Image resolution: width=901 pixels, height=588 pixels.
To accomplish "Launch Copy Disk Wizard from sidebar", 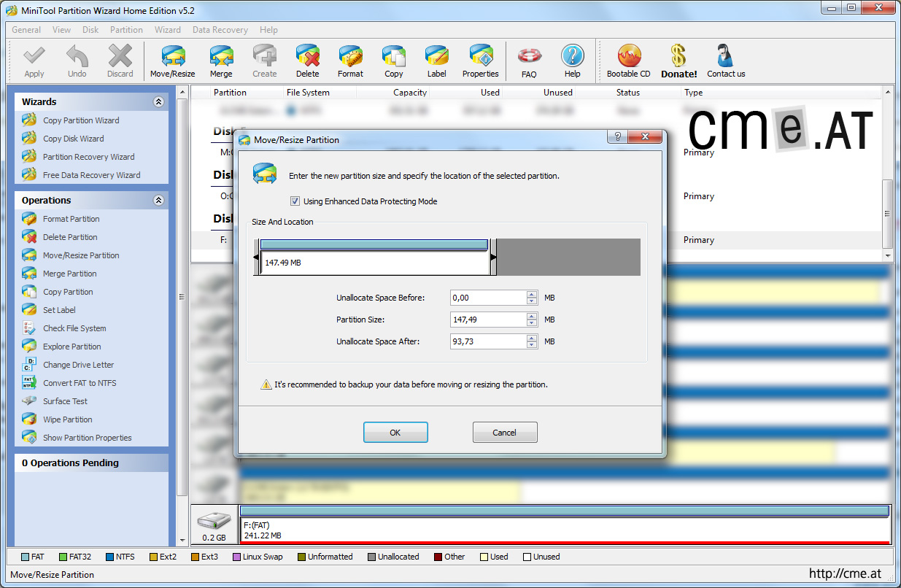I will tap(73, 139).
